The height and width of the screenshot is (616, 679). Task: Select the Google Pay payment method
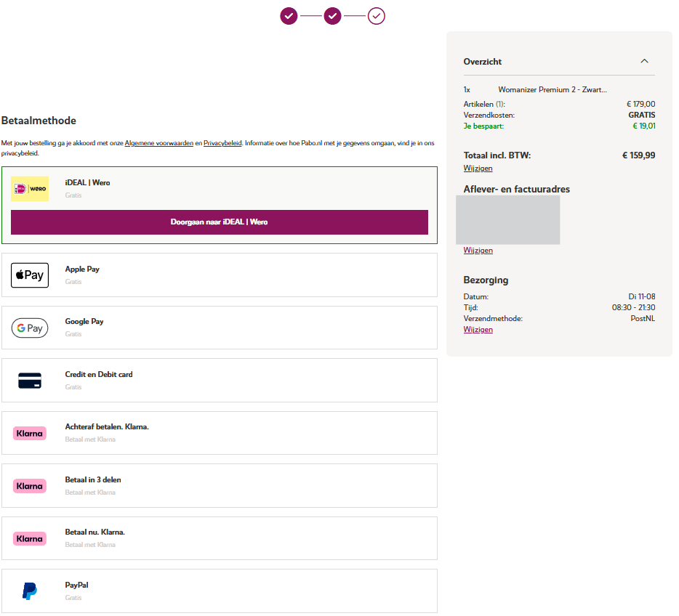point(220,328)
